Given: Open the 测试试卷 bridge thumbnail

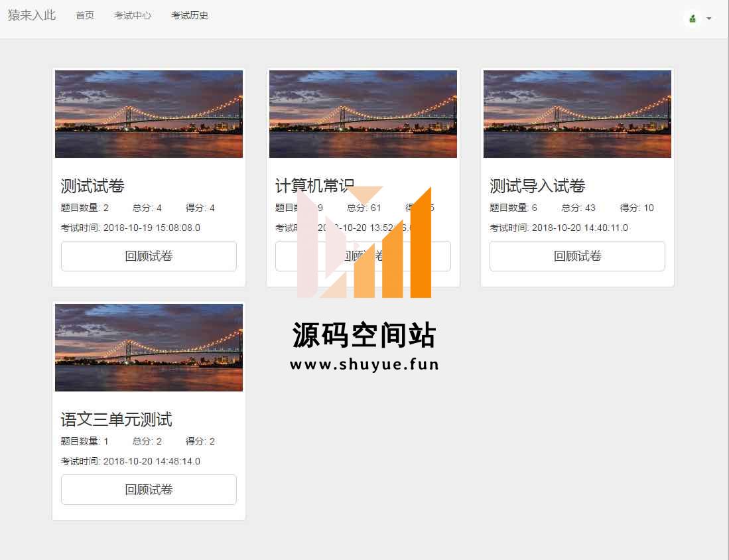Looking at the screenshot, I should coord(149,114).
